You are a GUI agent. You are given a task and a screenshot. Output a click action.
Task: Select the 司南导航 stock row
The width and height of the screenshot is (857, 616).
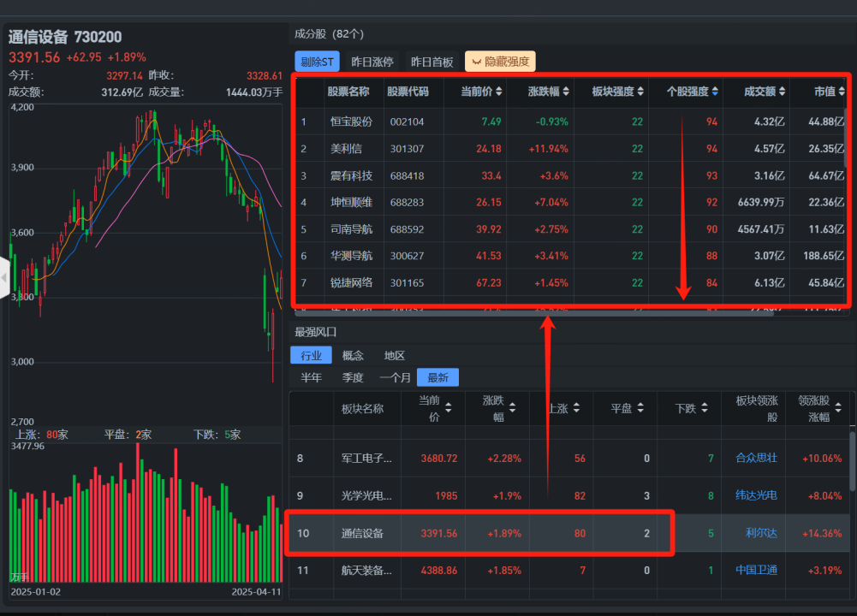(570, 228)
